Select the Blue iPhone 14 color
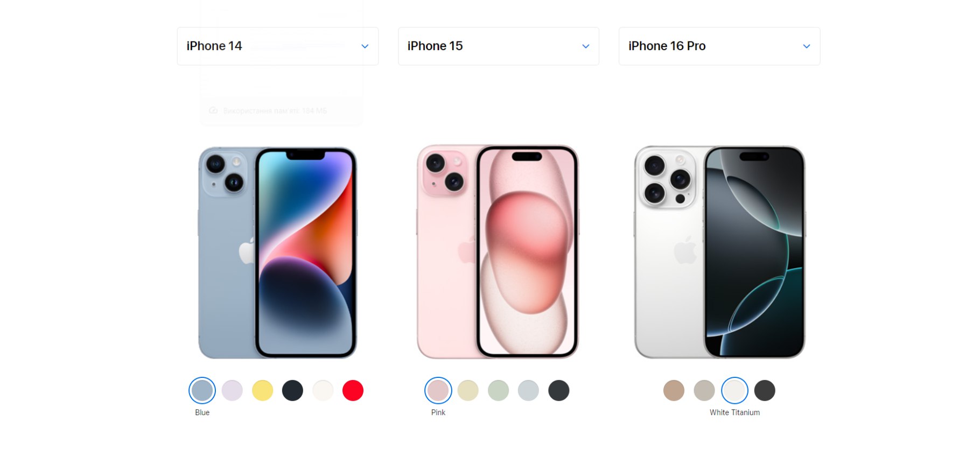The height and width of the screenshot is (463, 980). [202, 390]
